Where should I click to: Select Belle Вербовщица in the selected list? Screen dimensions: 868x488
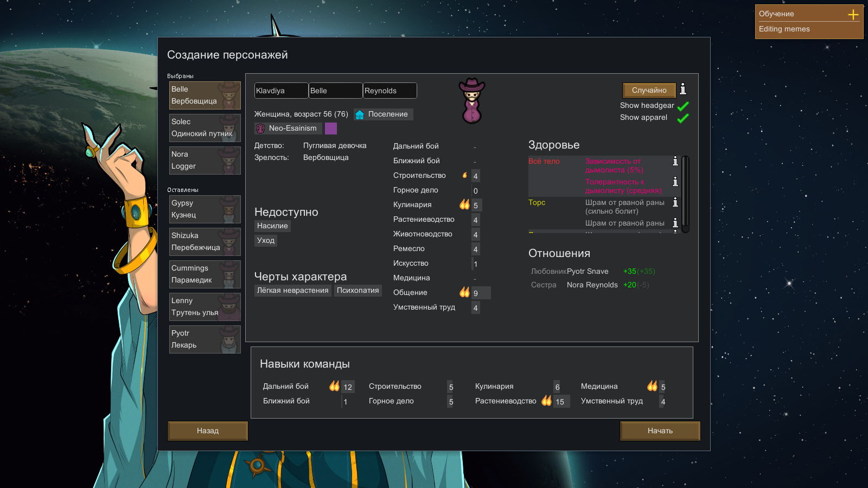pyautogui.click(x=205, y=95)
